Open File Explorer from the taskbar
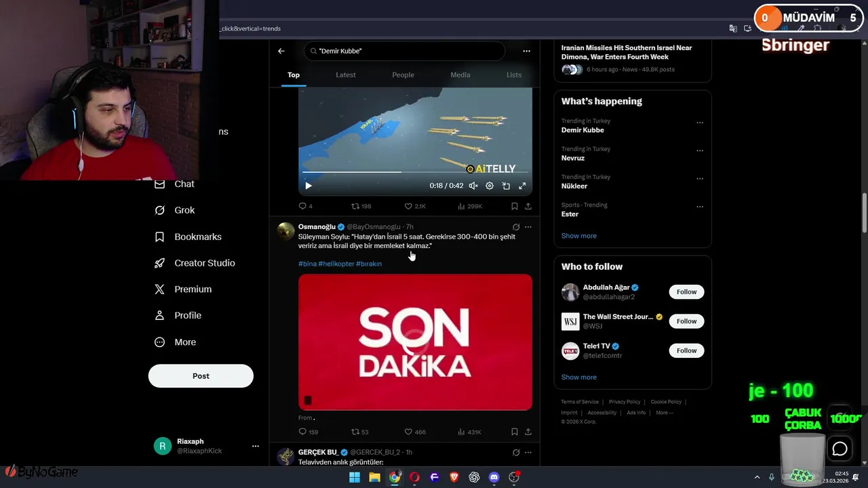The height and width of the screenshot is (488, 868). 374,477
